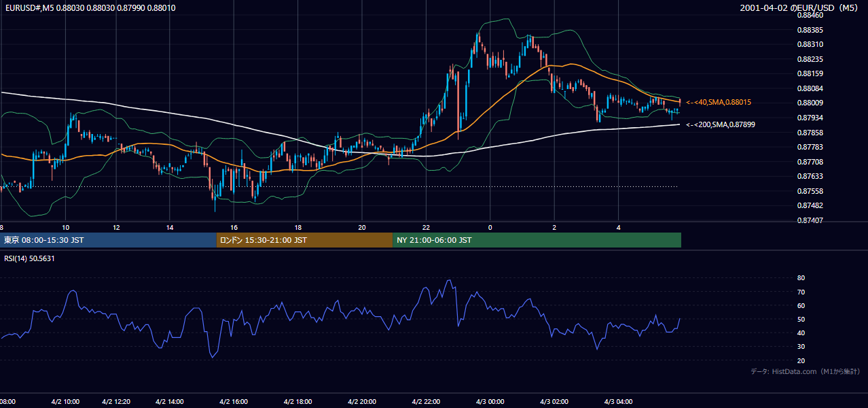Click the RSI(14) 50.5631 indicator label
This screenshot has height=408, width=868.
(x=29, y=258)
